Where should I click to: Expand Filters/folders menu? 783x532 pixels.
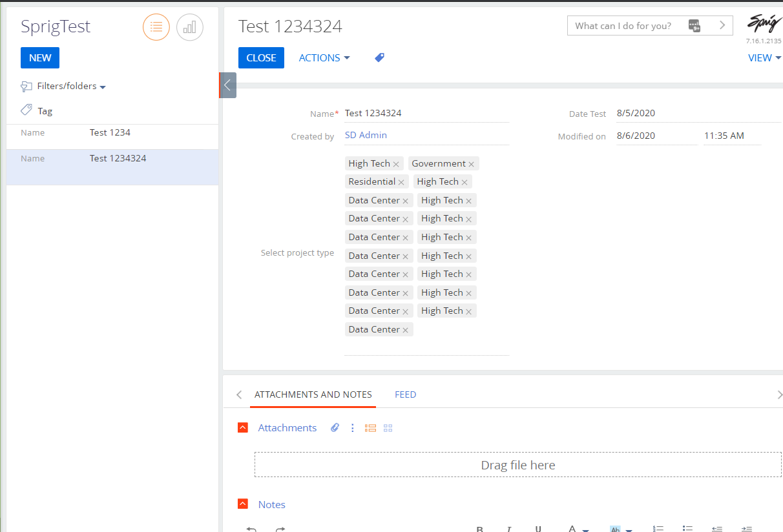tap(71, 86)
